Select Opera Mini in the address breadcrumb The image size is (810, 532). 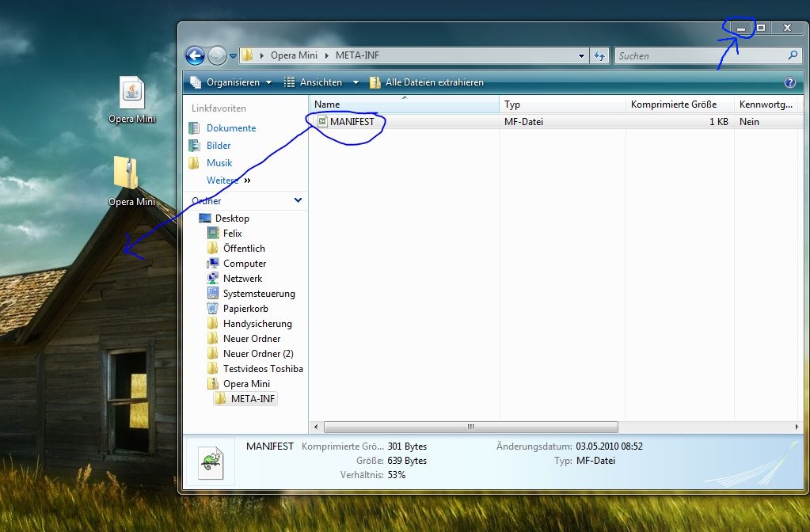tap(294, 55)
